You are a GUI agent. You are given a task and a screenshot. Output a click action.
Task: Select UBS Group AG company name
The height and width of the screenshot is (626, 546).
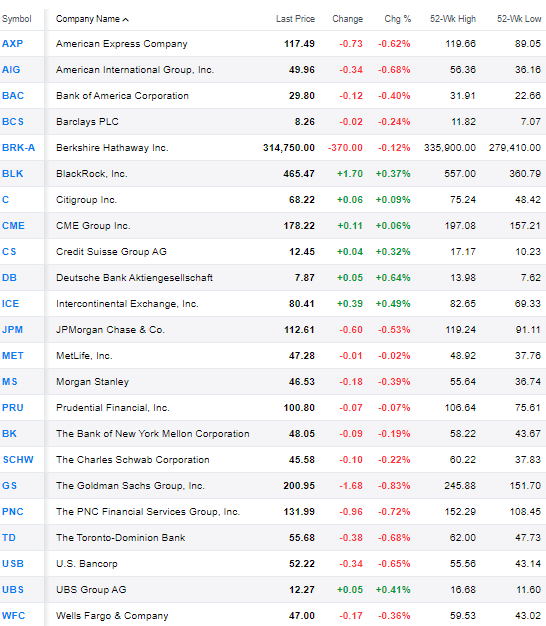(x=91, y=589)
